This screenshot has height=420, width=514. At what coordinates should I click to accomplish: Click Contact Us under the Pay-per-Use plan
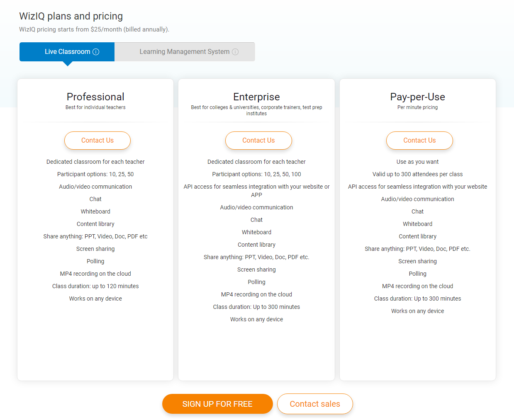tap(419, 141)
